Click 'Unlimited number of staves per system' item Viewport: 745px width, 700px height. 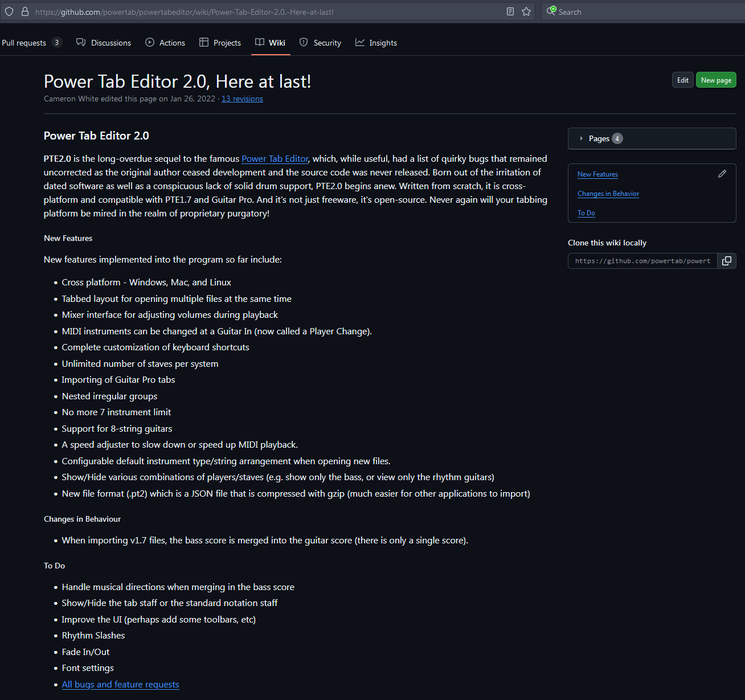coord(140,364)
